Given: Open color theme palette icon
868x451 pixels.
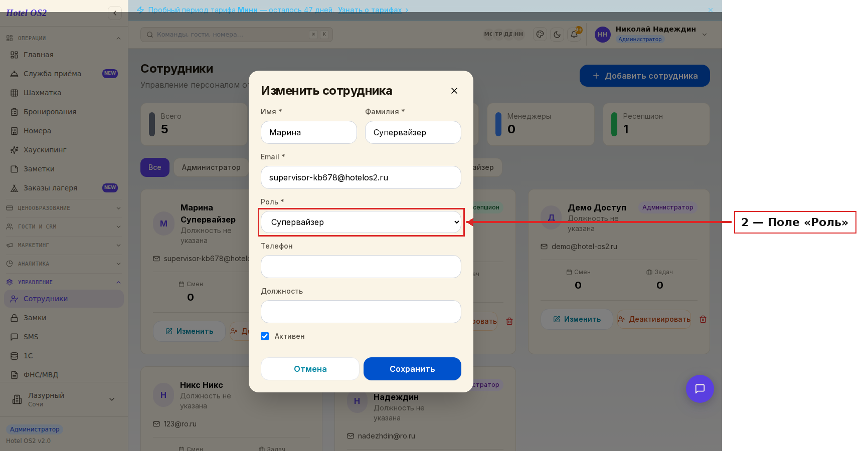Looking at the screenshot, I should coord(540,34).
